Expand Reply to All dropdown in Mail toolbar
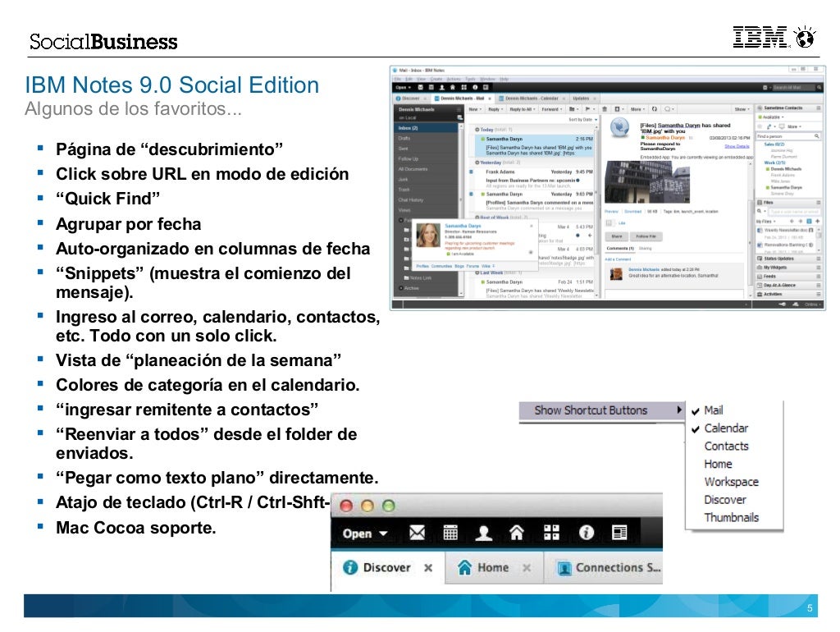Screen dimensions: 840x632 tap(523, 109)
